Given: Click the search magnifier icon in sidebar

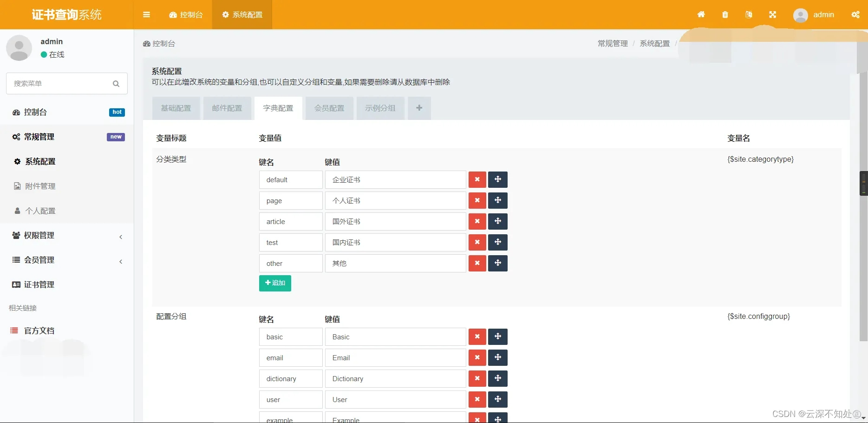Looking at the screenshot, I should (116, 84).
